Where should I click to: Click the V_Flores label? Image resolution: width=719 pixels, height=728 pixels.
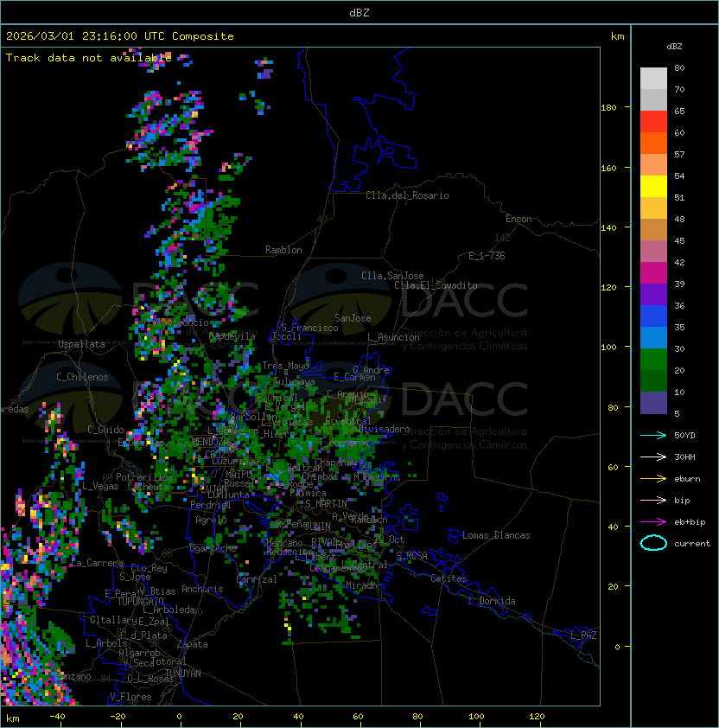click(x=130, y=697)
